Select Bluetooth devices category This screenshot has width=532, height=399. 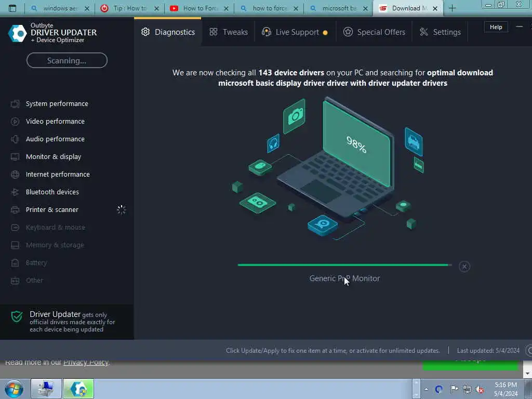(52, 192)
